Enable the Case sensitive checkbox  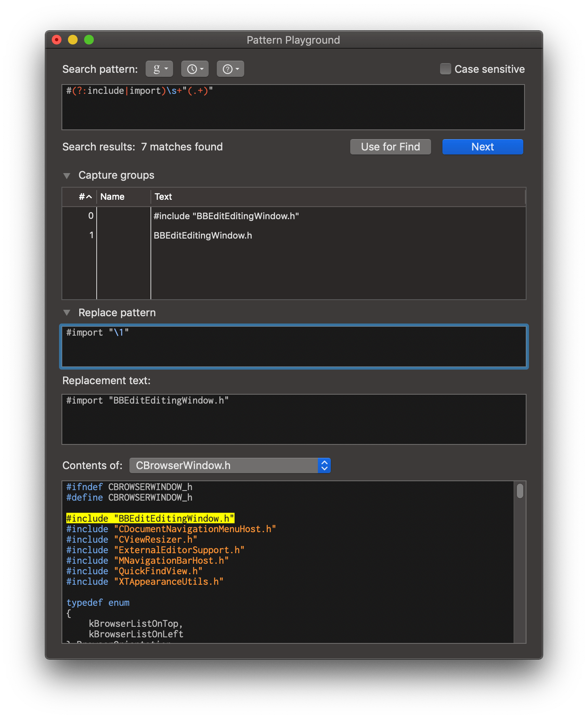click(445, 69)
